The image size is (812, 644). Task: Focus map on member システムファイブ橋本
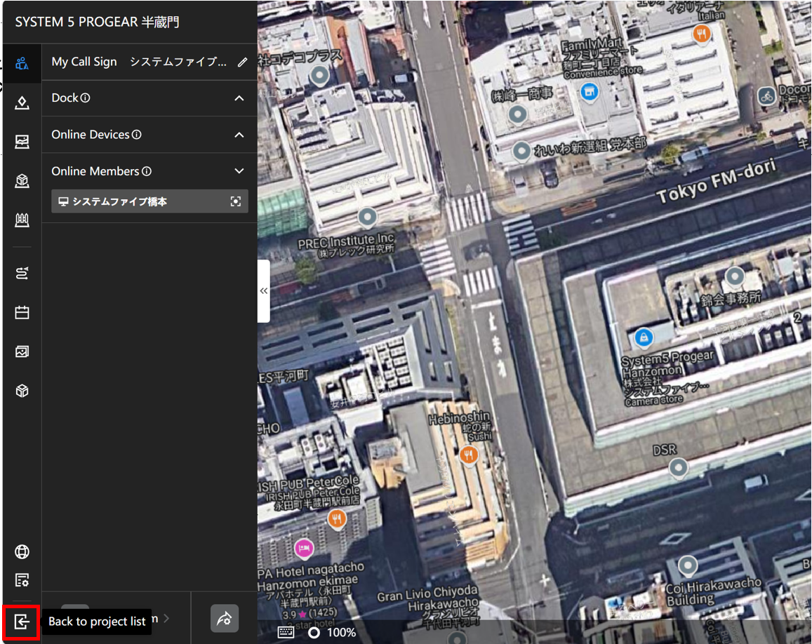pyautogui.click(x=236, y=201)
